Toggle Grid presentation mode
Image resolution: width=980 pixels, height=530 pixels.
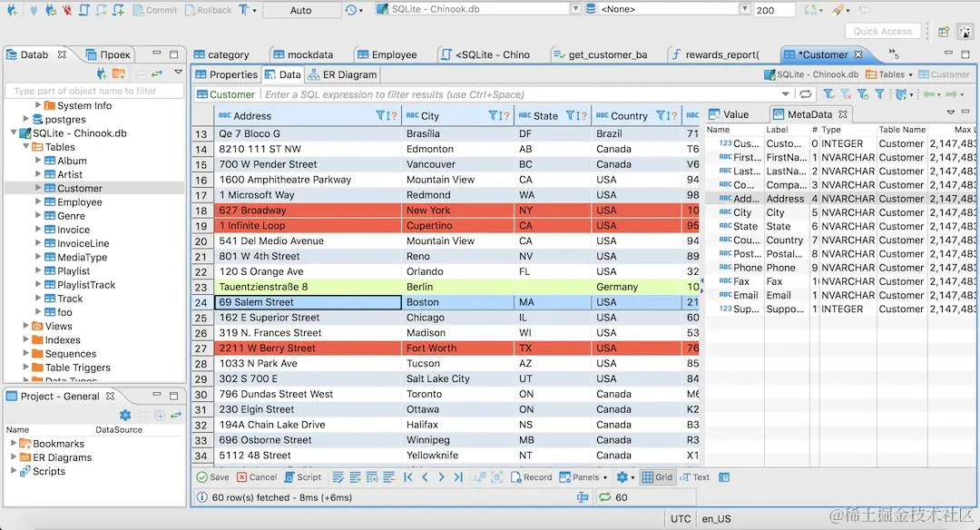tap(658, 477)
